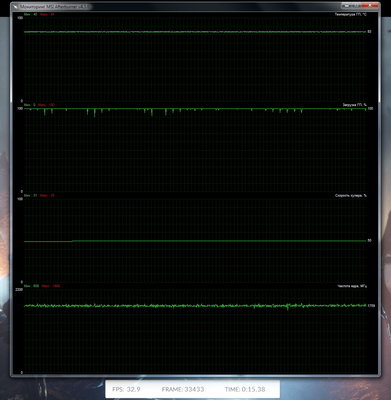Click the fan speed graph label
391x400 pixels.
pyautogui.click(x=351, y=195)
